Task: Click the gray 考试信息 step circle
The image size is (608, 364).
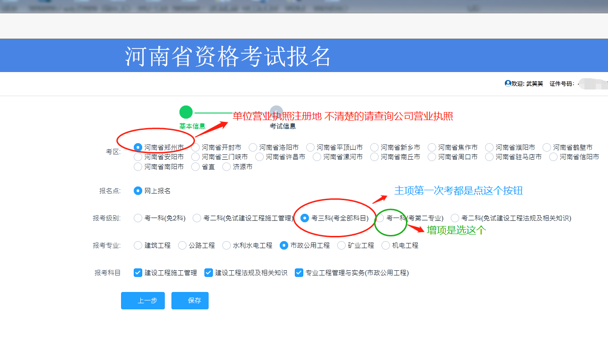Action: [276, 112]
